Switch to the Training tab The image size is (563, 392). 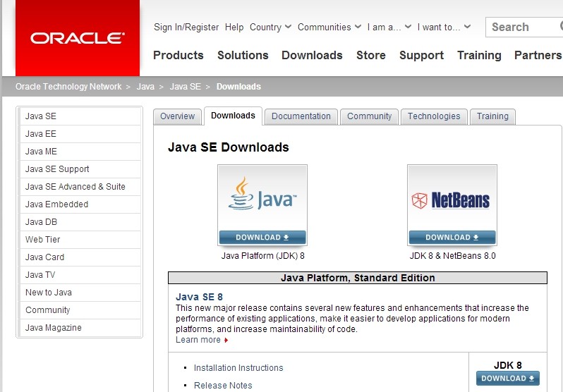[492, 116]
